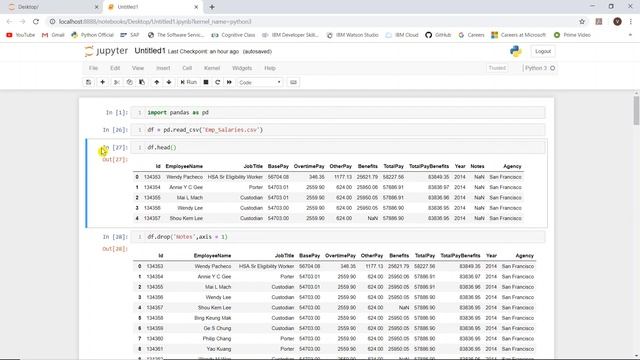Click the df.drop('Notes') code cell
This screenshot has height=360, width=640.
tap(338, 237)
